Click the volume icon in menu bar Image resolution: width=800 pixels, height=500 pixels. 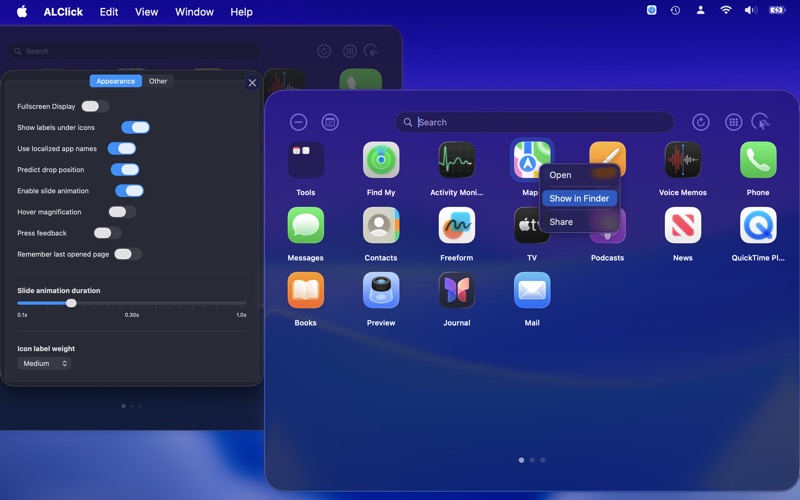point(751,10)
